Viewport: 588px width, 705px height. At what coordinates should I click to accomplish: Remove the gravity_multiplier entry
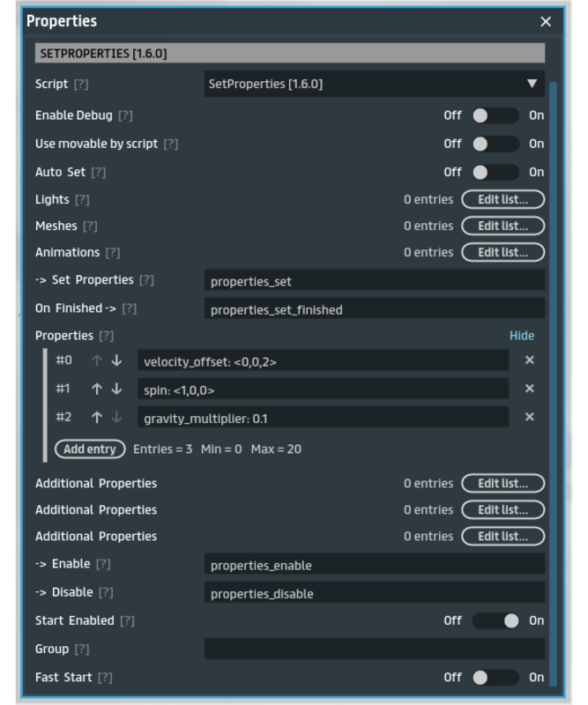click(x=529, y=417)
